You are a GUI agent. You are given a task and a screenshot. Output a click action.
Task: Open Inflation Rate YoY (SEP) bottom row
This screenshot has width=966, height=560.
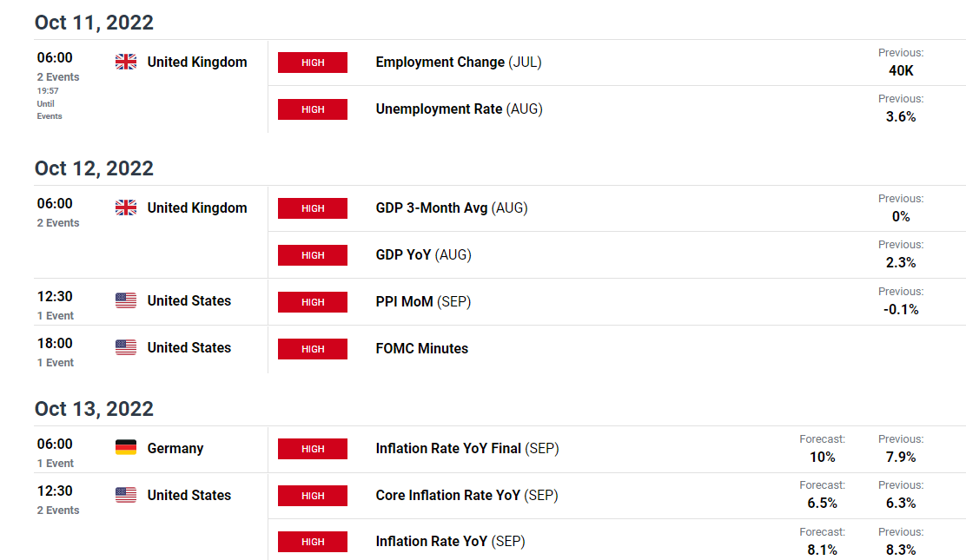[450, 542]
